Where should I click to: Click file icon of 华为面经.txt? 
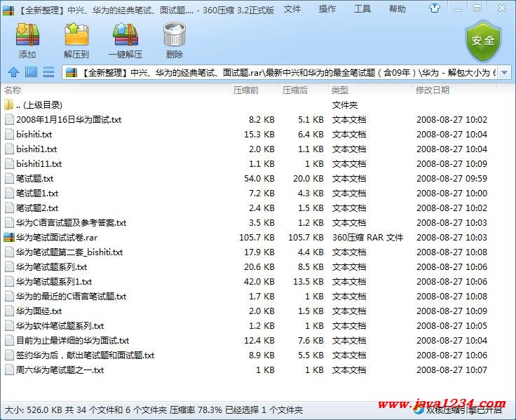(x=9, y=311)
